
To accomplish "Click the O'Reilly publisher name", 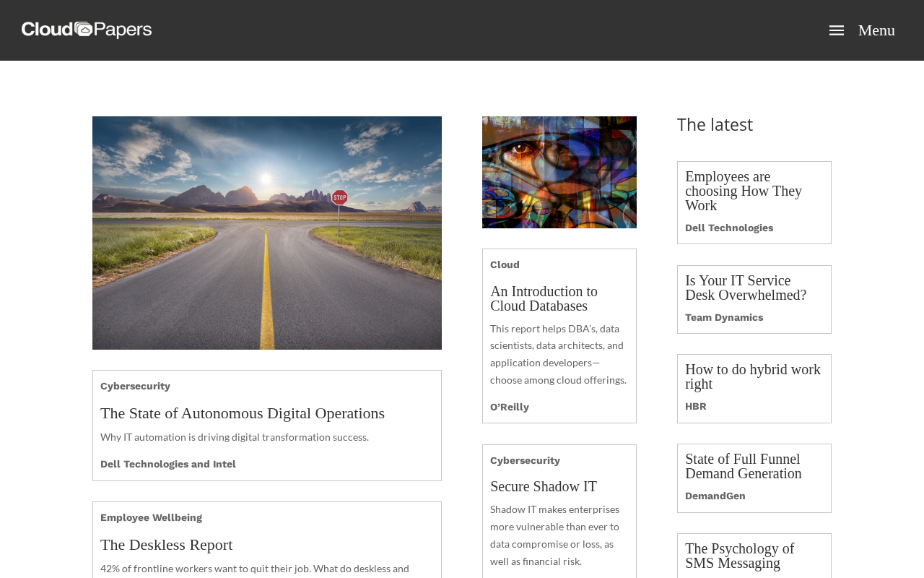I will 510,407.
